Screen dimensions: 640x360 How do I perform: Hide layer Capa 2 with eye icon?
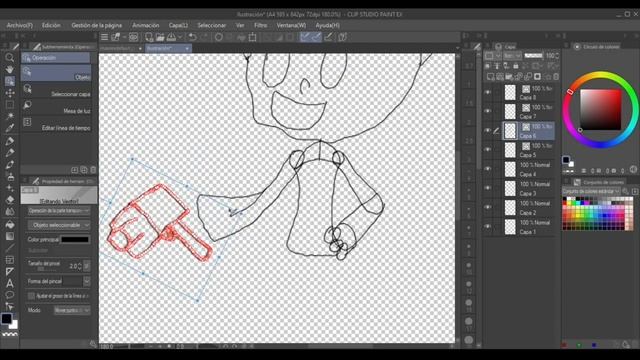[x=488, y=207]
